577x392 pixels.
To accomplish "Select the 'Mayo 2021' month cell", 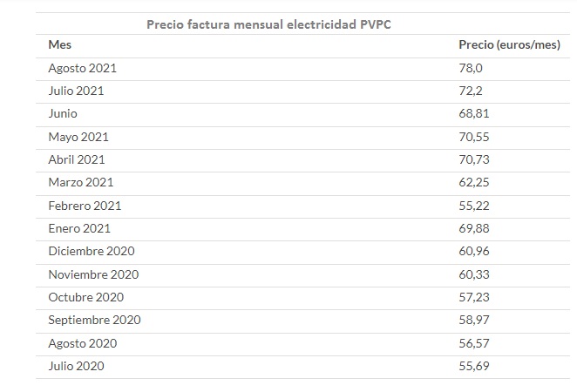I will (79, 137).
